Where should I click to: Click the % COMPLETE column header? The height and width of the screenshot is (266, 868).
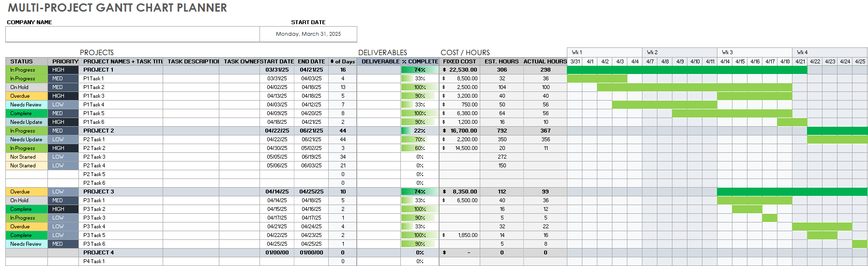(419, 61)
